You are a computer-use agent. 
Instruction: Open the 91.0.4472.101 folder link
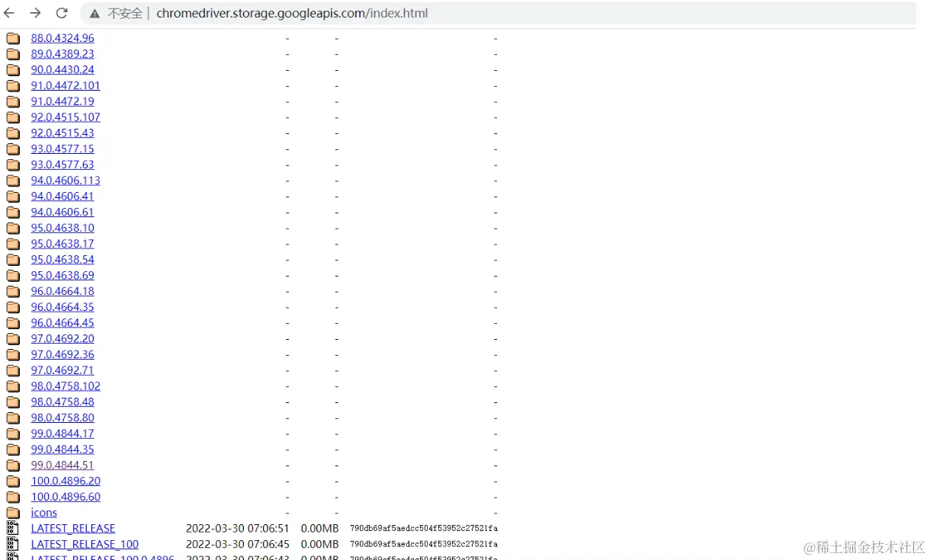[x=66, y=85]
